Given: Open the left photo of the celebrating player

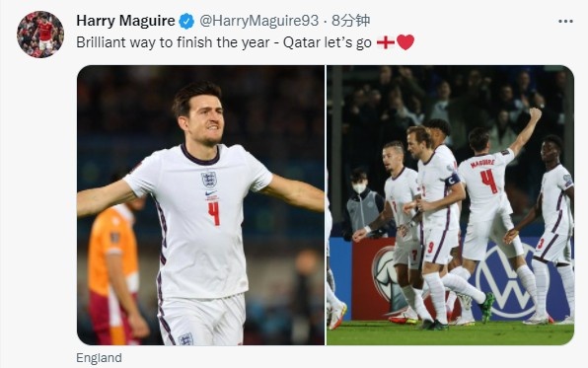Looking at the screenshot, I should pyautogui.click(x=200, y=205).
